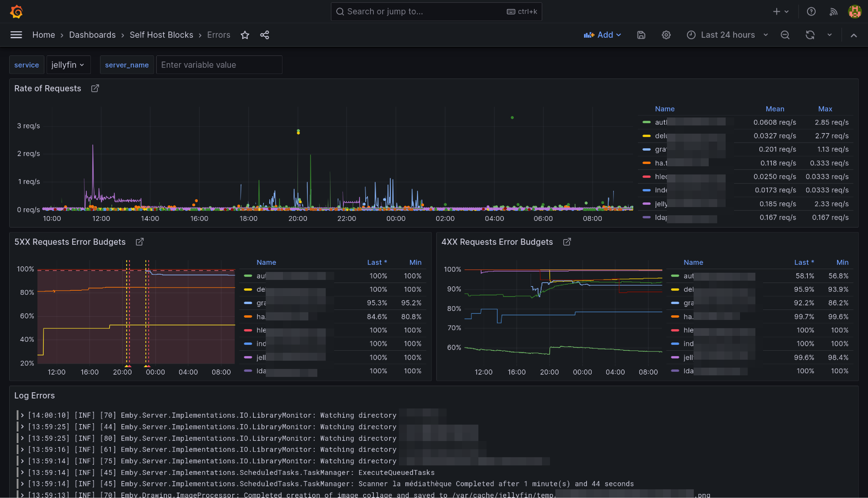This screenshot has width=868, height=498.
Task: Go to Self Host Blocks breadcrumb
Action: point(161,35)
